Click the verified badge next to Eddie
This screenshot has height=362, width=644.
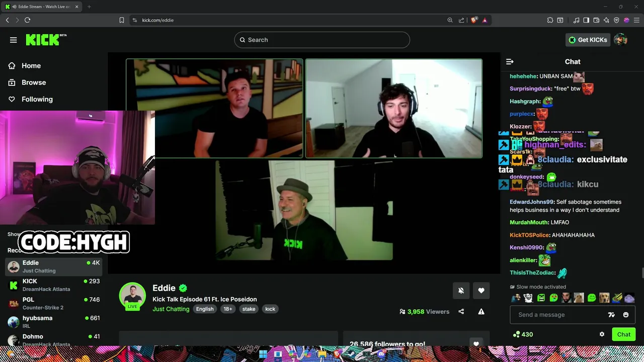point(183,288)
